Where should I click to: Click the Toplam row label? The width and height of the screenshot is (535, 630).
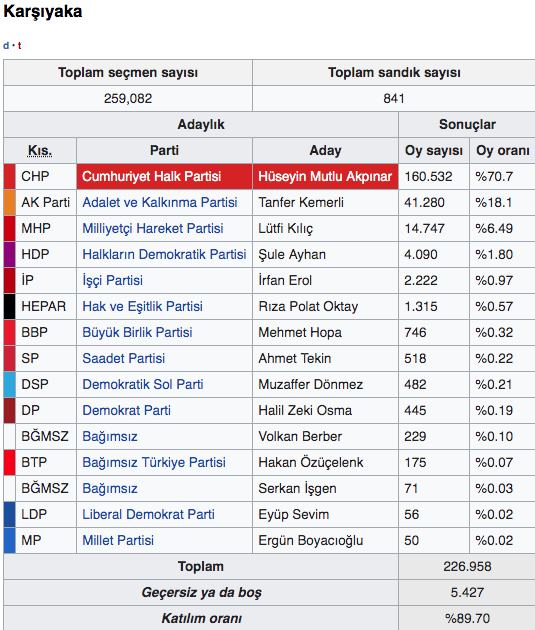click(201, 567)
